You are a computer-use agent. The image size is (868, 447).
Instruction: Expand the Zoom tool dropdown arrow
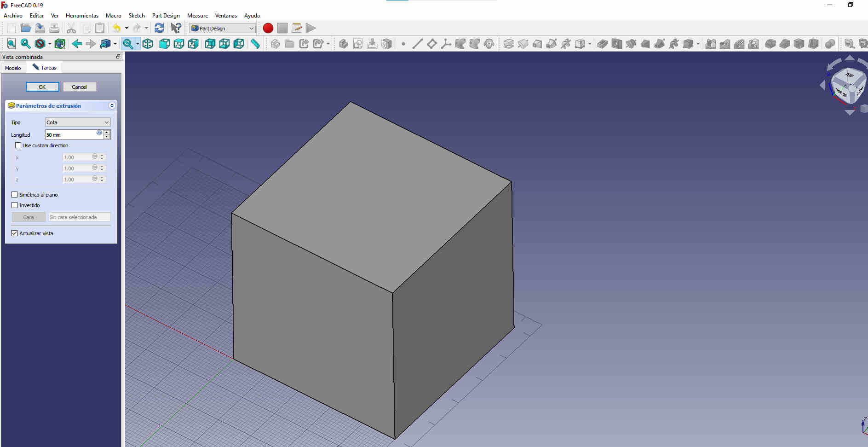138,44
